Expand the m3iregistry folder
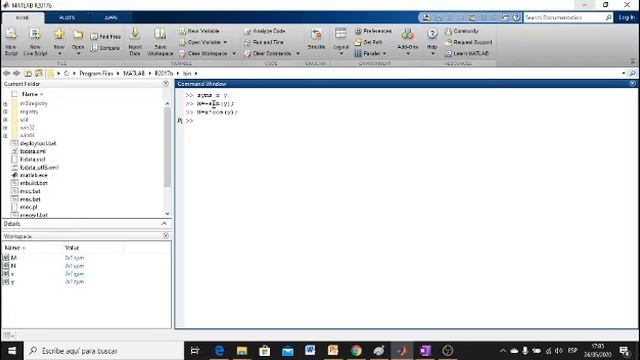640x360 pixels. click(x=5, y=104)
